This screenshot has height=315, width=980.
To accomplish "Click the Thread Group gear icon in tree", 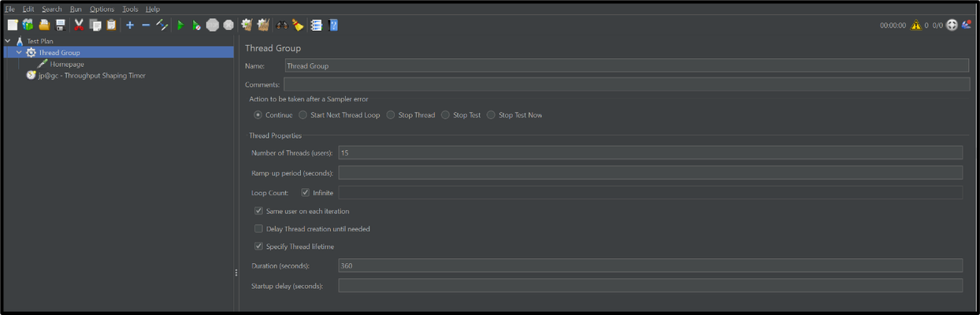I will point(31,53).
